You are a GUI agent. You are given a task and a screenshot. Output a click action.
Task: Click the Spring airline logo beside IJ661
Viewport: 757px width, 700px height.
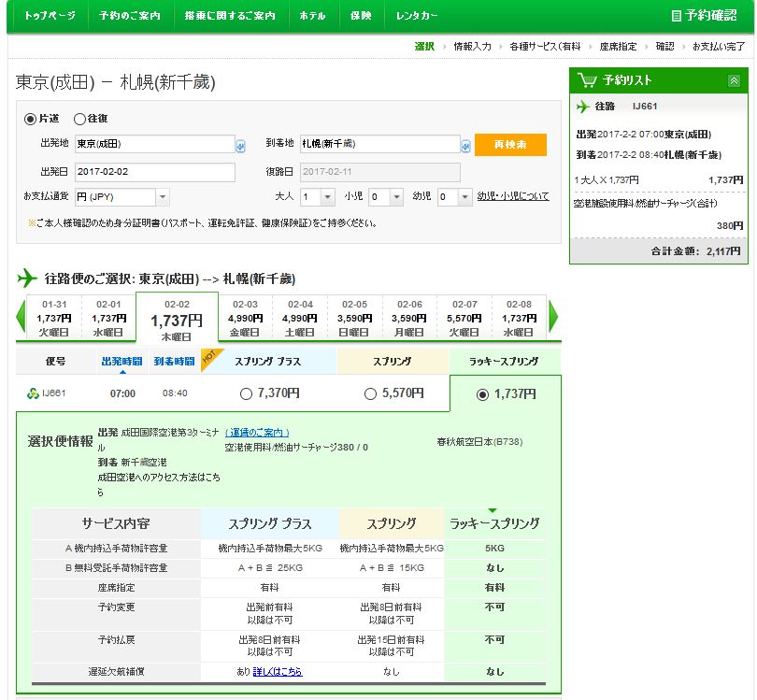point(33,393)
